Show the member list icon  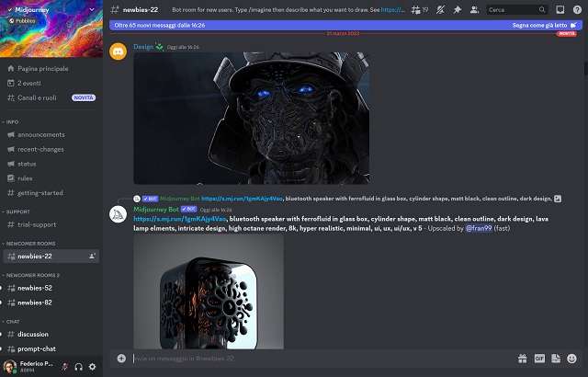click(x=474, y=10)
